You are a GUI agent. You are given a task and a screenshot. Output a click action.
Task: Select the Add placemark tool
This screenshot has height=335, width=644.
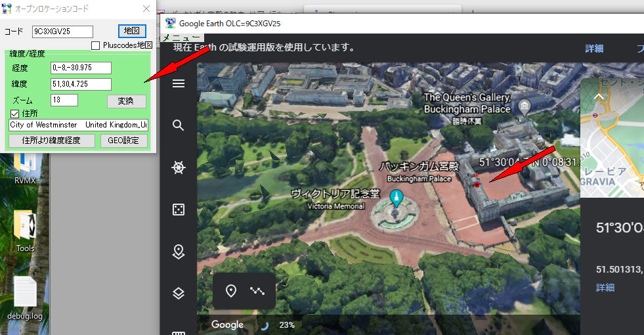(231, 291)
